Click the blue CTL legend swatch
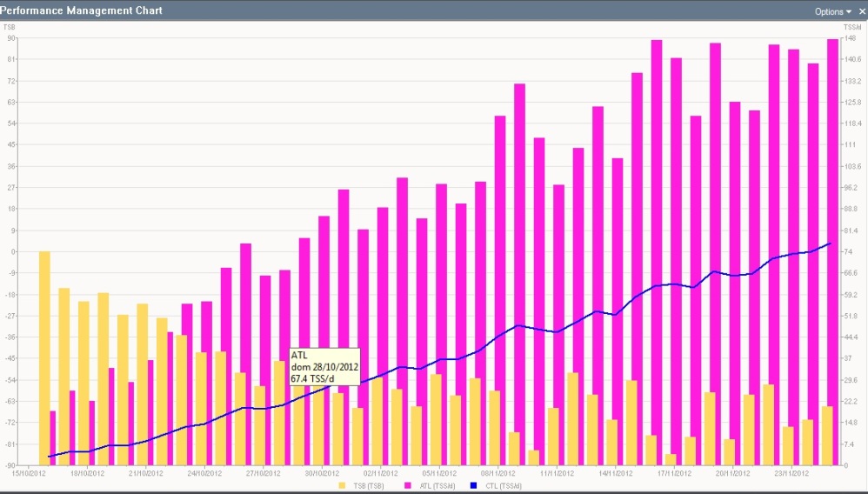This screenshot has width=868, height=494. point(474,485)
